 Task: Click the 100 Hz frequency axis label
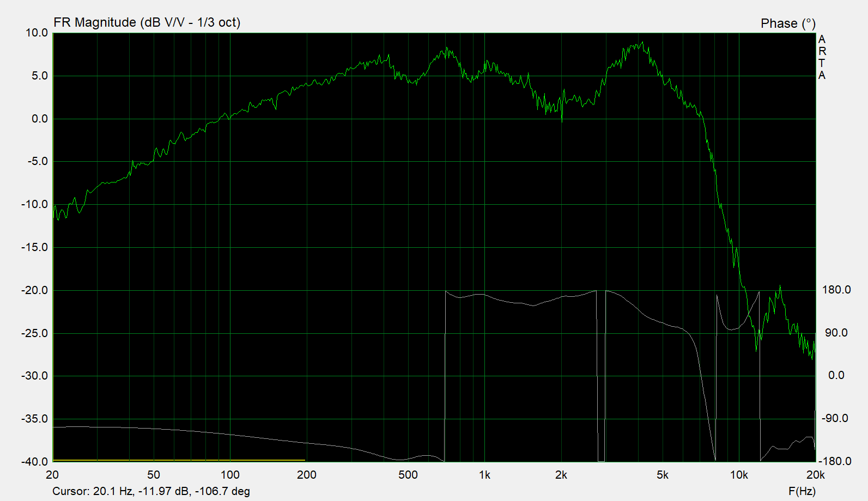point(230,475)
